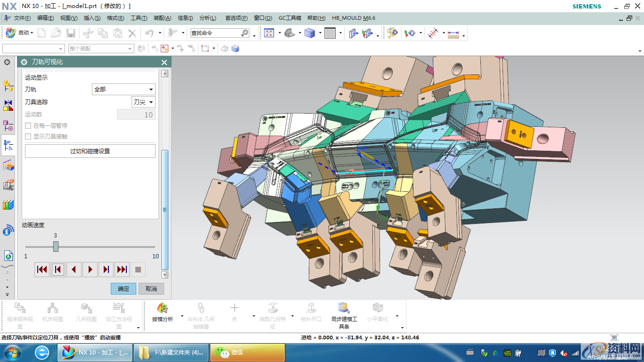Click the play forward button

pos(90,270)
